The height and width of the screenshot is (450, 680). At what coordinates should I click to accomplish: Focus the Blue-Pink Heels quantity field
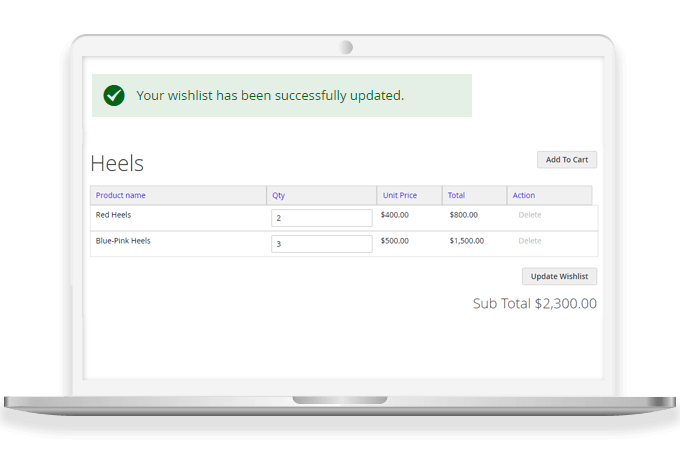click(321, 244)
